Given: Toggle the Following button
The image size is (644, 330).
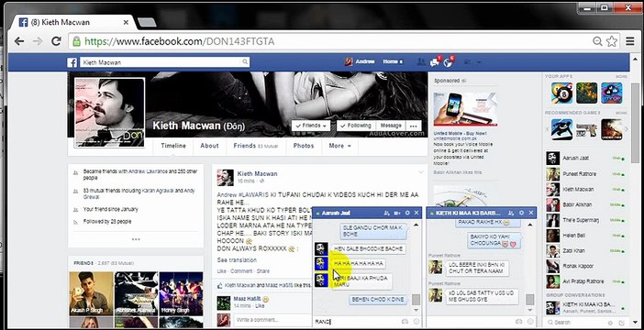Looking at the screenshot, I should (x=356, y=126).
